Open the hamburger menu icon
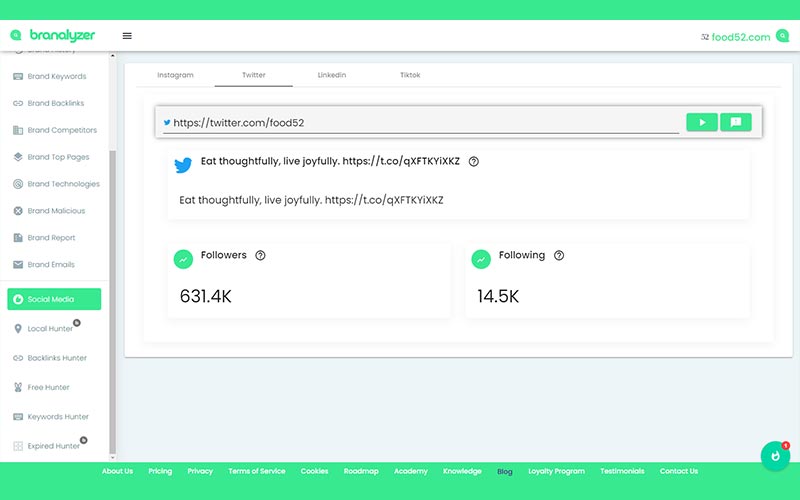 coord(127,36)
